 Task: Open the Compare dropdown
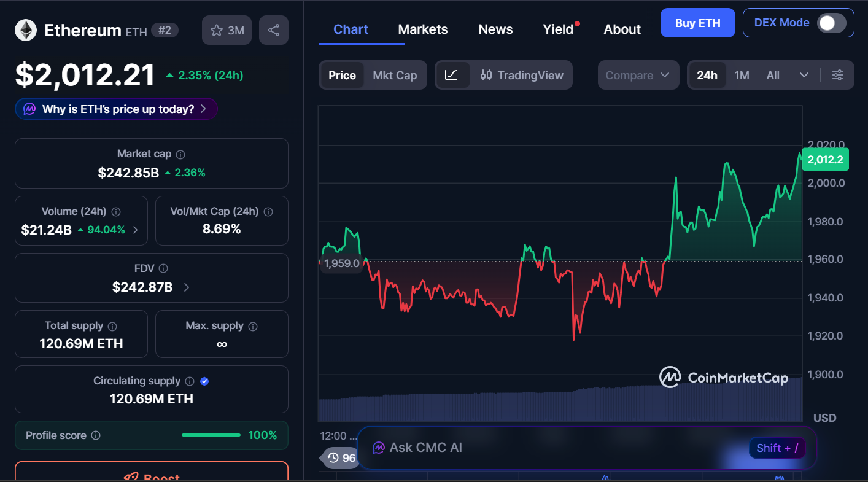638,75
